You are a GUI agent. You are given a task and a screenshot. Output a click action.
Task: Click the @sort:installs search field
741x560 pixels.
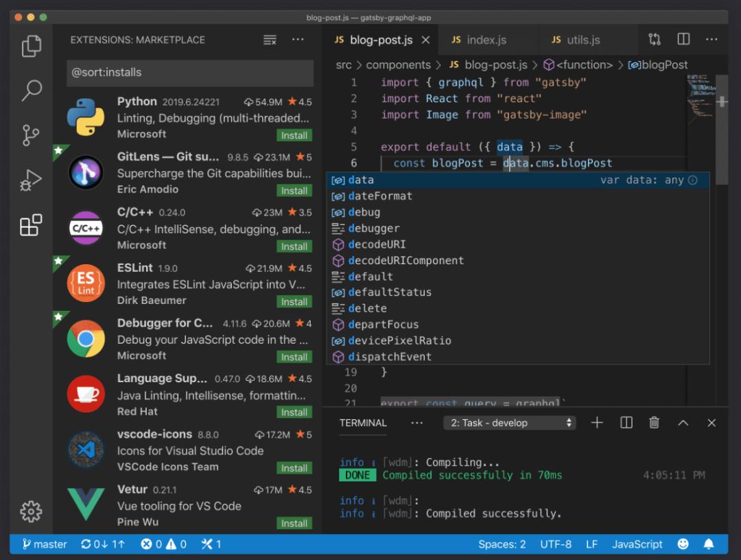(x=189, y=72)
